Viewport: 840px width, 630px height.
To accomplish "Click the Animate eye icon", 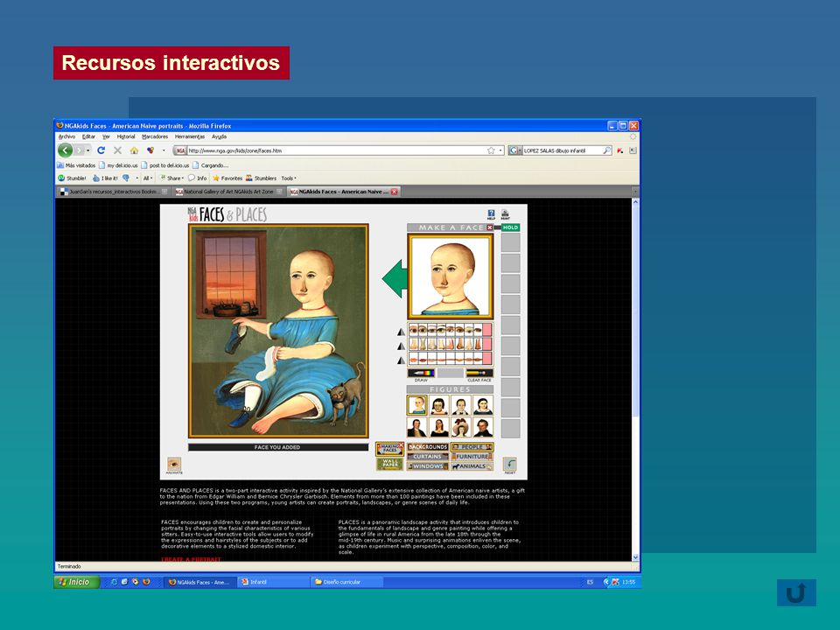I will coord(174,464).
